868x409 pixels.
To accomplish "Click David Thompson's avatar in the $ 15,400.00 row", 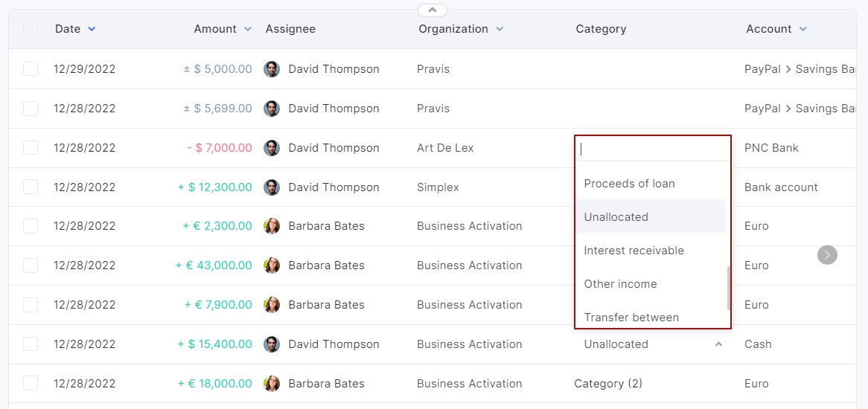I will tap(272, 344).
